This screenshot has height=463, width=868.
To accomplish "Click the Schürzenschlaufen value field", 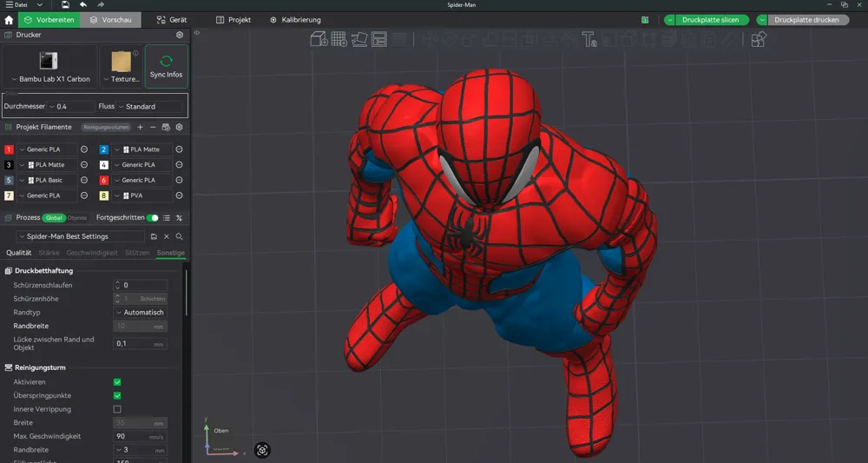I will [x=140, y=285].
